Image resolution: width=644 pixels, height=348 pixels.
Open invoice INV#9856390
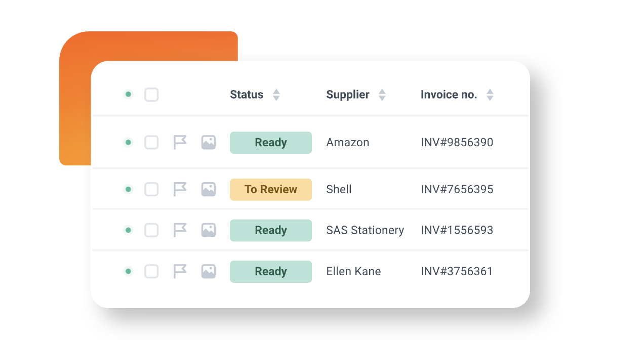pos(457,143)
